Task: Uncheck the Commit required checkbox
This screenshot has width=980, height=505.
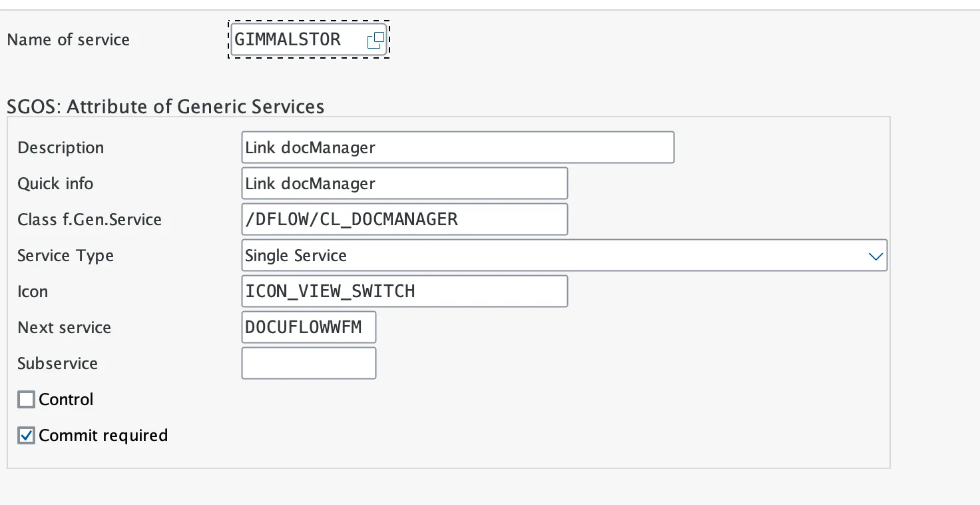Action: click(x=26, y=436)
